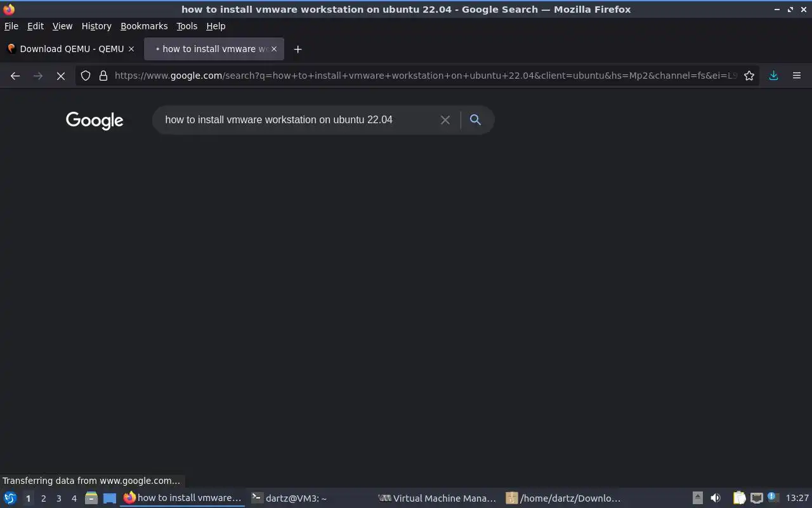Click the forward navigation arrow
Image resolution: width=812 pixels, height=508 pixels.
pos(38,76)
